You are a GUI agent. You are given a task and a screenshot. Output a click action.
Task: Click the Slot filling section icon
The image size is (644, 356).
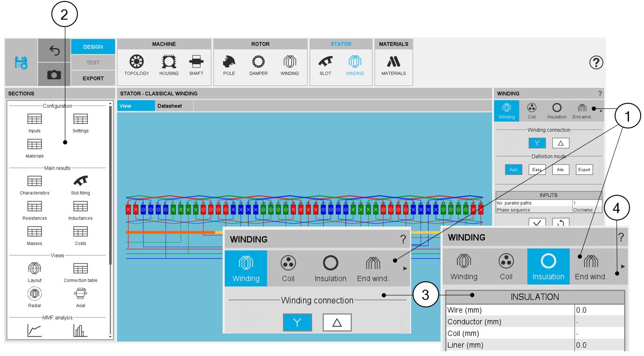tap(81, 184)
